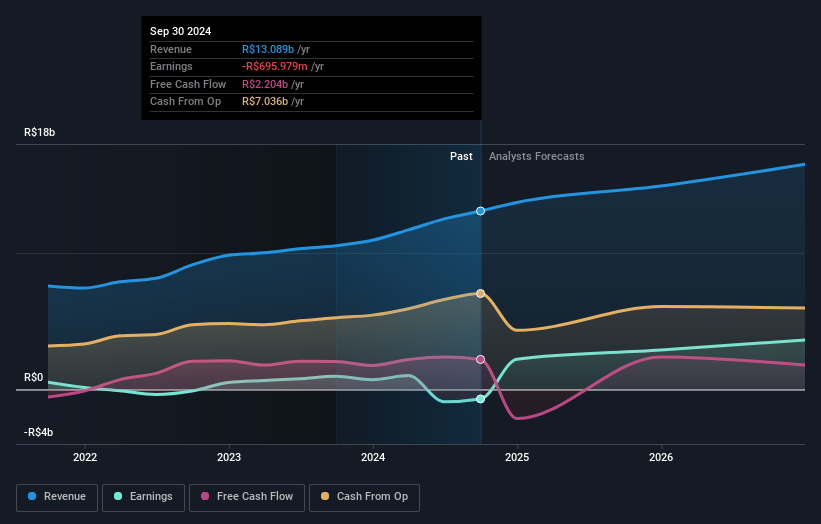Toggle the Earnings legend button
Viewport: 821px width, 524px height.
pos(143,497)
